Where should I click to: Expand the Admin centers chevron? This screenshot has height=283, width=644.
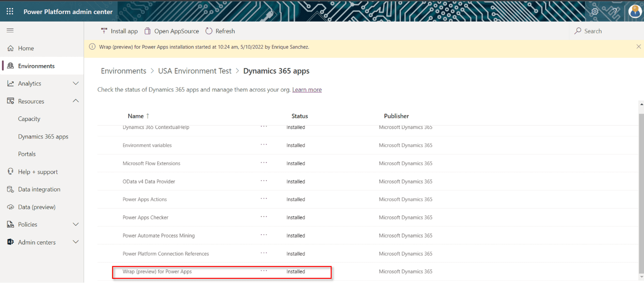click(x=76, y=242)
